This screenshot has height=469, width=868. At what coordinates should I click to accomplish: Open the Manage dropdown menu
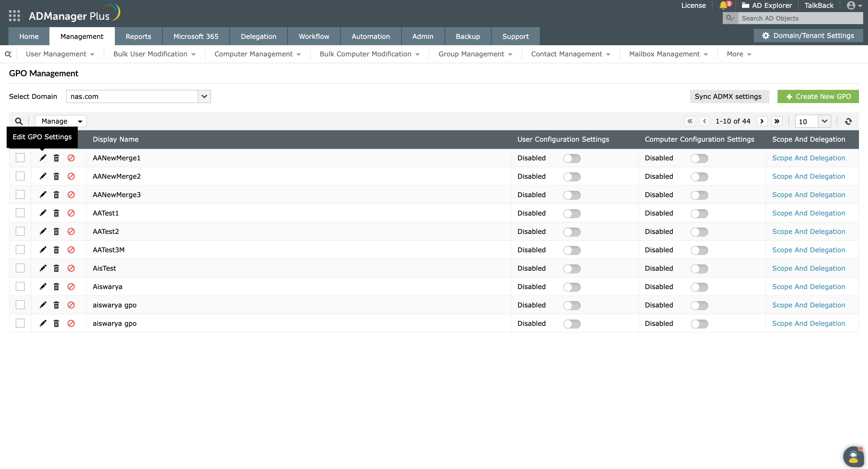[61, 121]
